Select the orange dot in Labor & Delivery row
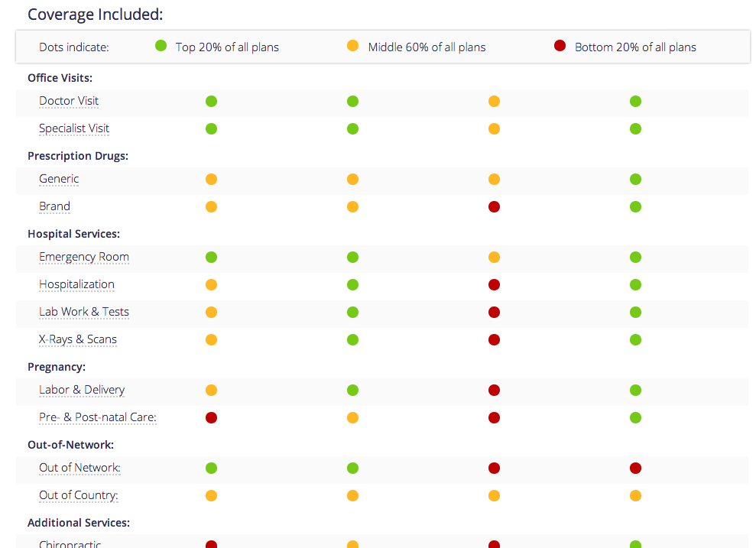 (x=211, y=390)
